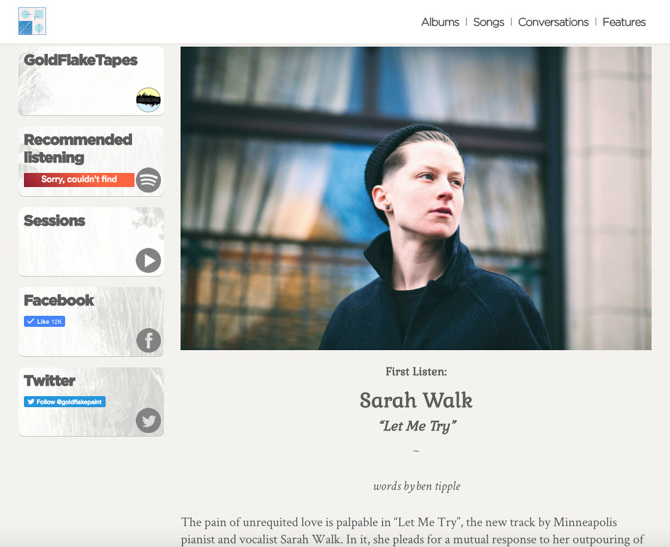Click the GoldFlakeTapes sidebar heading

coord(81,60)
